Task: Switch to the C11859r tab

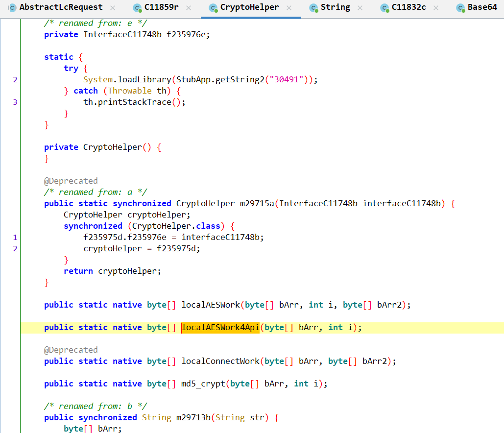Action: point(161,7)
